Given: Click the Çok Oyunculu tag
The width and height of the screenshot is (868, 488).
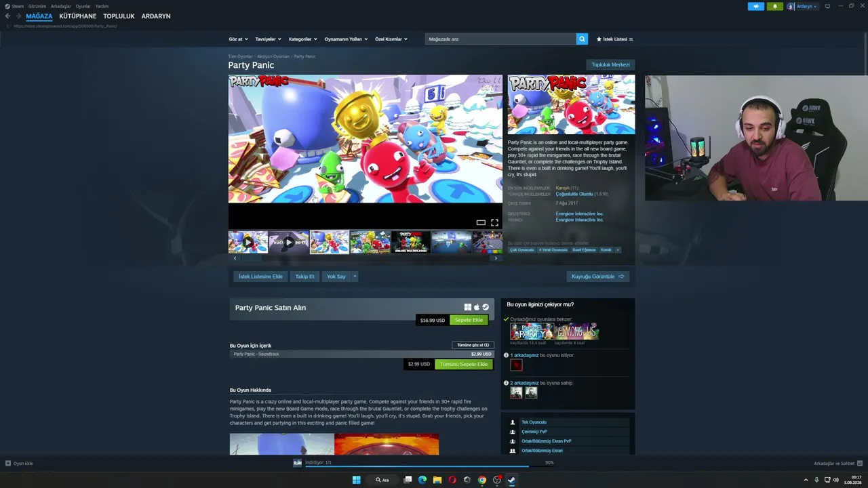Looking at the screenshot, I should click(x=522, y=250).
